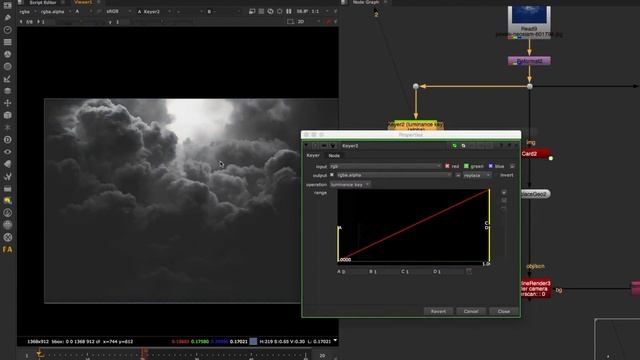Open the Draw nodes menu (paintbrush icon)
Screen dimensions: 640x360
pos(7,18)
